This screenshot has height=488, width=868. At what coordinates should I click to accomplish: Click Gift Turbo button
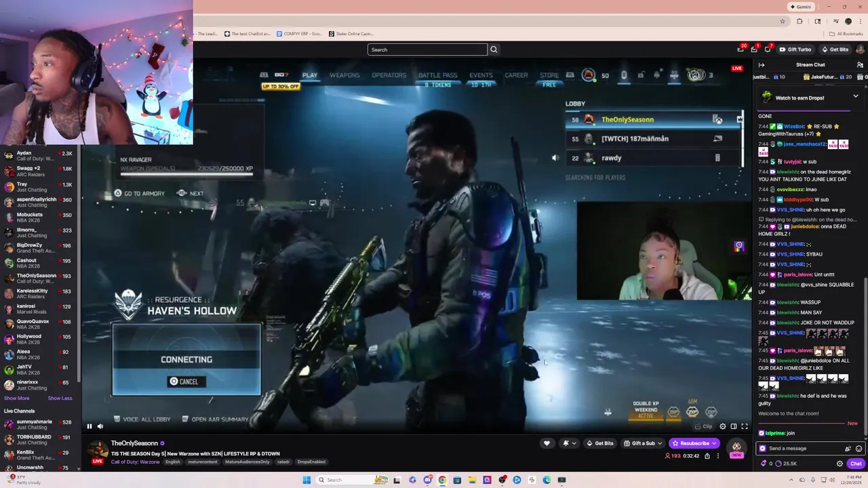(x=795, y=49)
